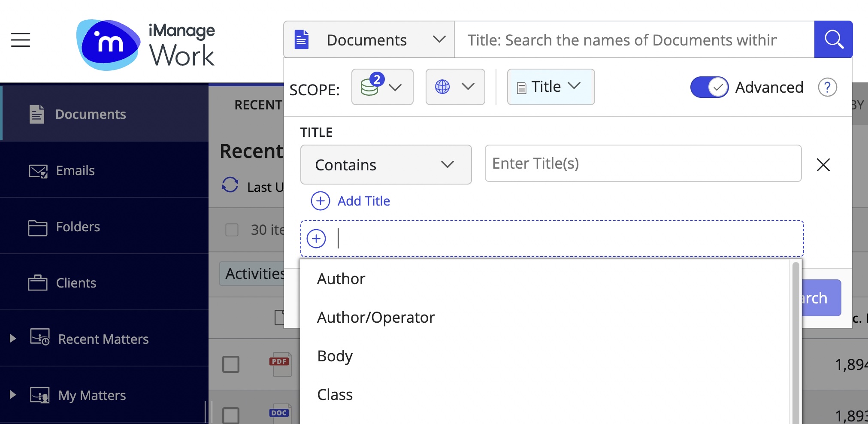The width and height of the screenshot is (868, 424).
Task: Open the hamburger navigation menu
Action: [x=21, y=40]
